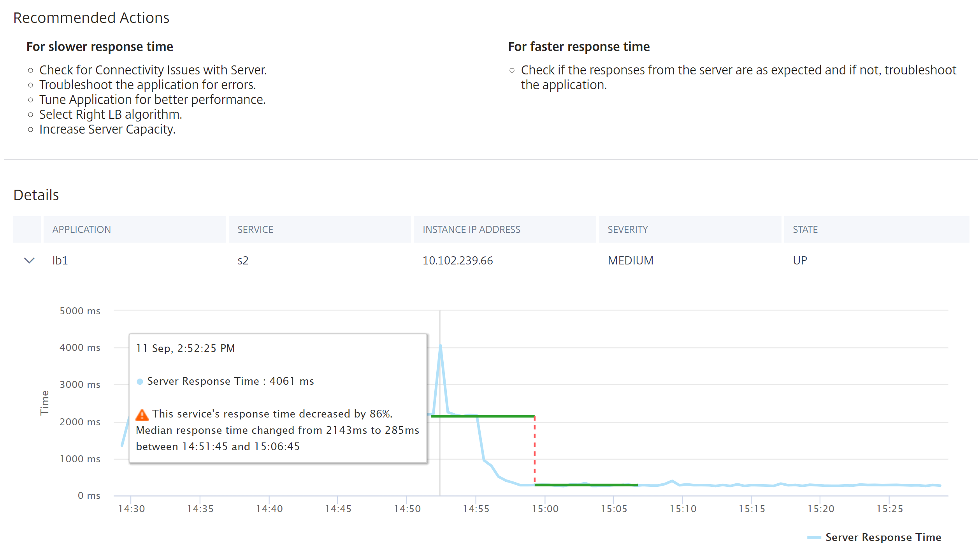Click the response time peak at 4061 ms
This screenshot has width=980, height=555.
[441, 346]
